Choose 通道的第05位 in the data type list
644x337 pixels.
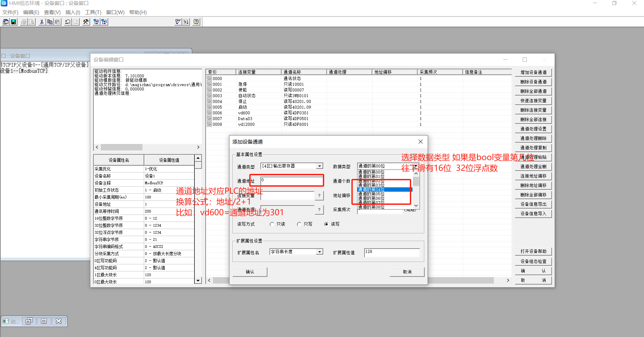(x=385, y=194)
